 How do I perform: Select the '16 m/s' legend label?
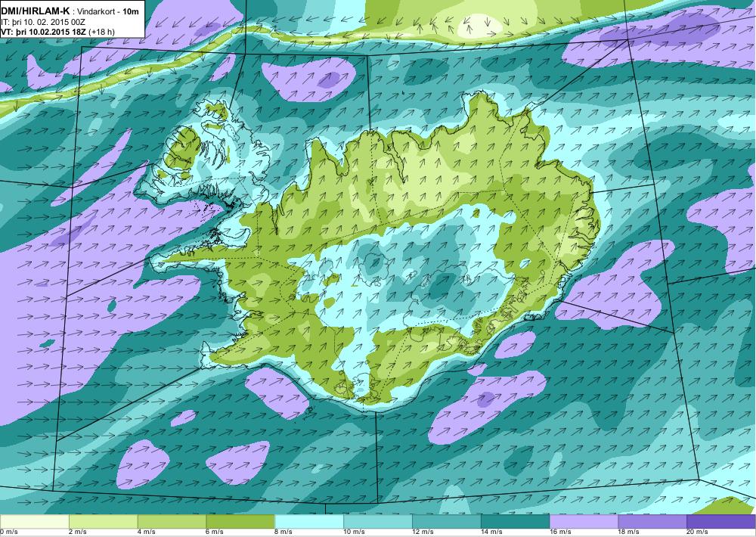click(560, 532)
